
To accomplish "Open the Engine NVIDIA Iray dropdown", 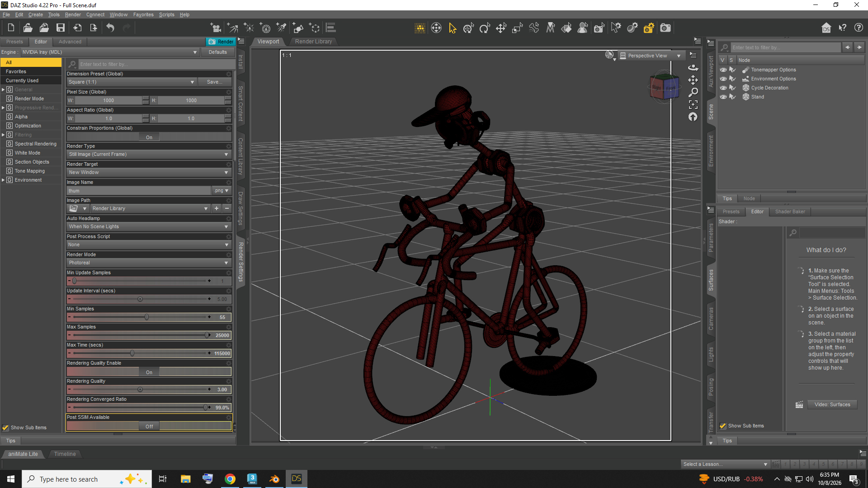I will click(110, 52).
